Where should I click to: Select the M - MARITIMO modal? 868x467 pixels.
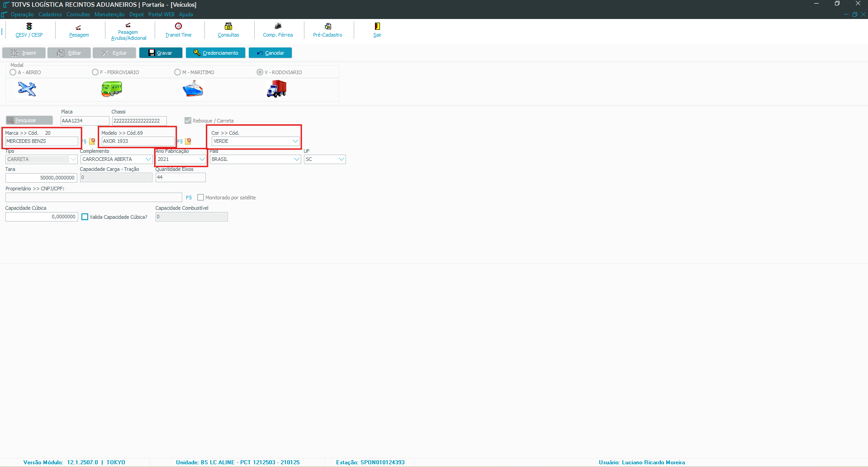click(177, 72)
